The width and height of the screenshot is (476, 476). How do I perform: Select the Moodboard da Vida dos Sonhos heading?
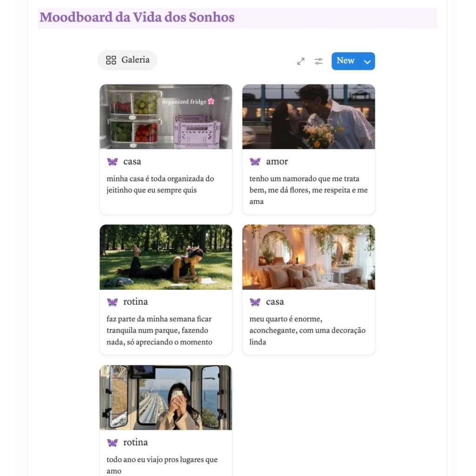pos(137,17)
